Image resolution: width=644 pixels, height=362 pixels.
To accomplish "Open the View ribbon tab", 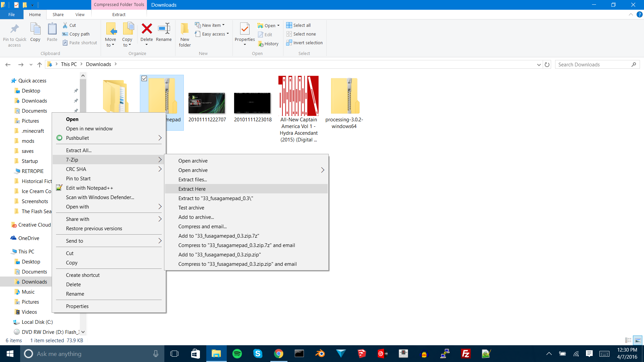I will pyautogui.click(x=80, y=14).
